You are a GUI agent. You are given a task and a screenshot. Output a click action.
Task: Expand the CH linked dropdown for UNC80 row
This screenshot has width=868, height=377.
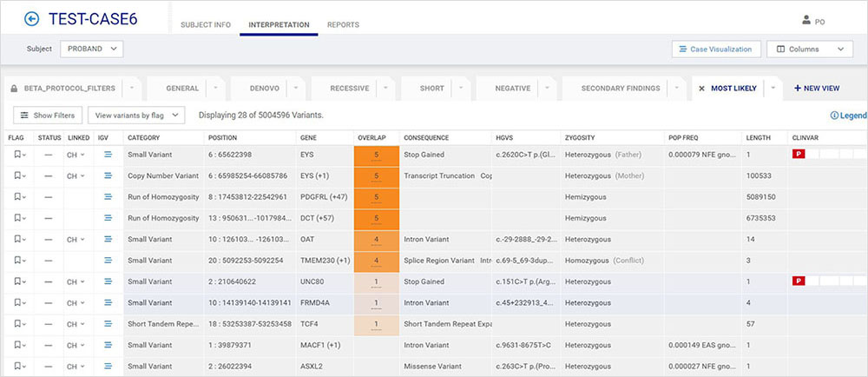tap(79, 281)
